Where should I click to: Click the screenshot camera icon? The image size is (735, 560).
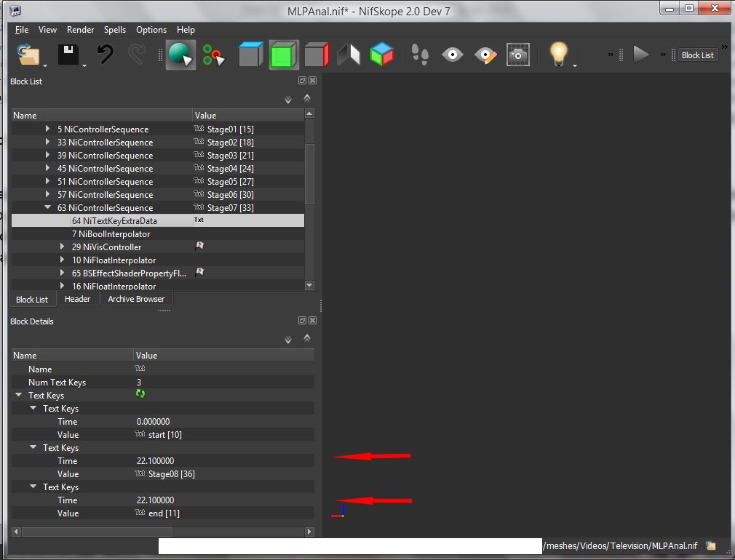(517, 55)
